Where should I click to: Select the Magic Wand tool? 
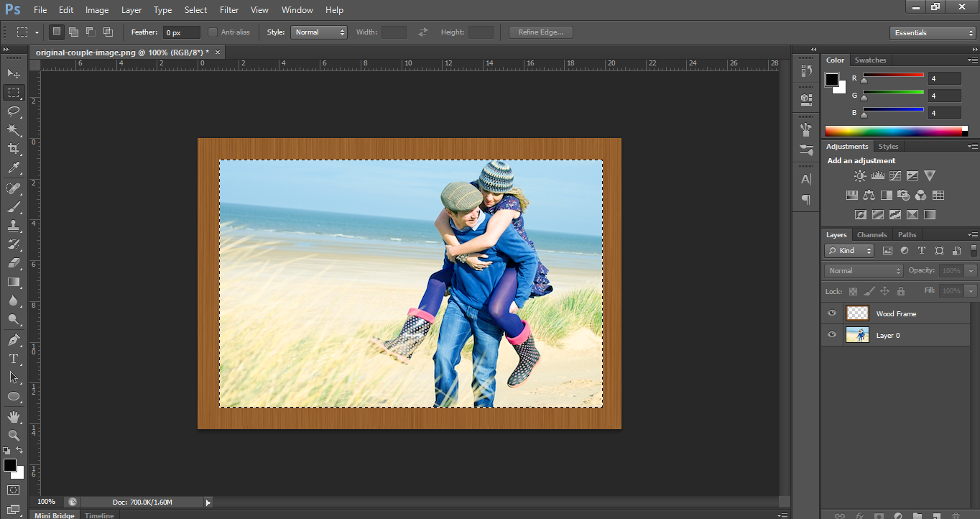[x=14, y=130]
